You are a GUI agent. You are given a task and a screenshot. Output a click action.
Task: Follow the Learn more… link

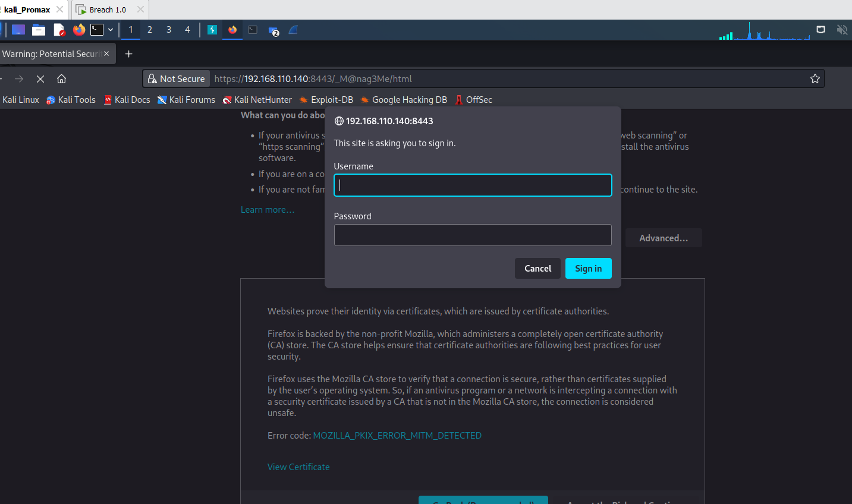pyautogui.click(x=268, y=210)
